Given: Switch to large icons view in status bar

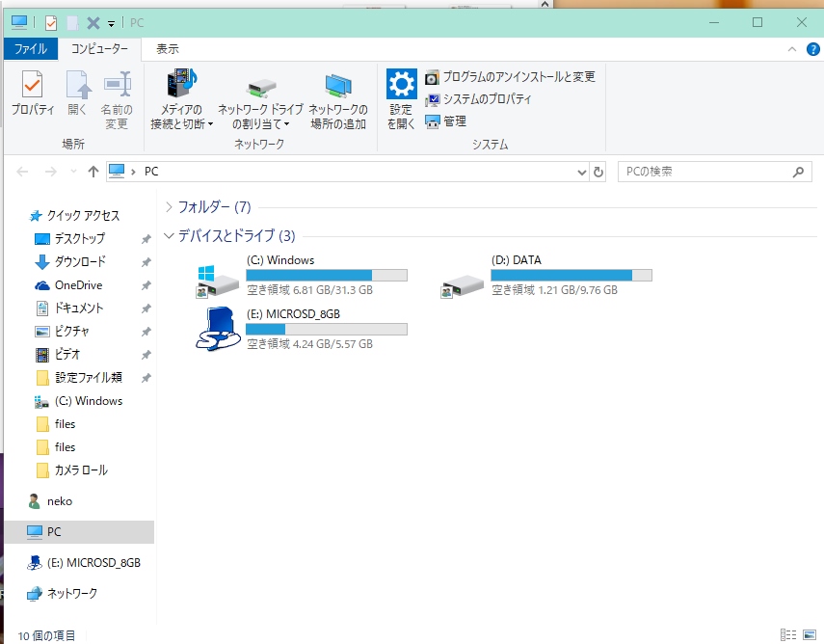Looking at the screenshot, I should 808,635.
